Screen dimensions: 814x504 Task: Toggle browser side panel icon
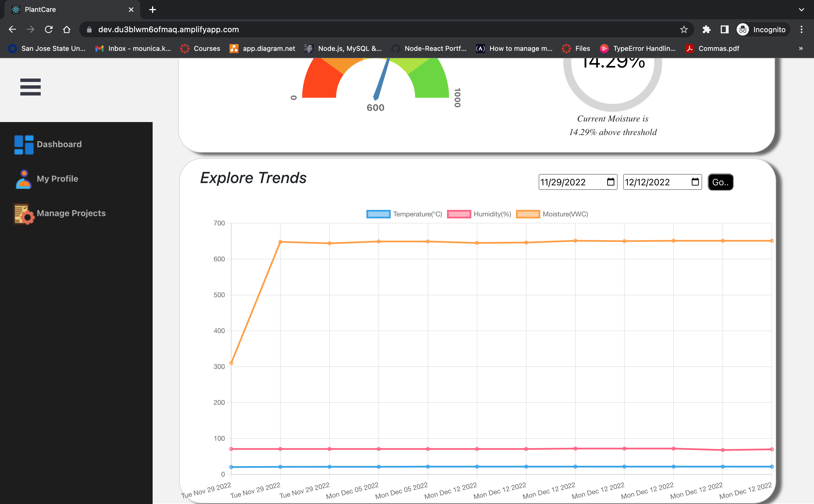[x=724, y=30]
